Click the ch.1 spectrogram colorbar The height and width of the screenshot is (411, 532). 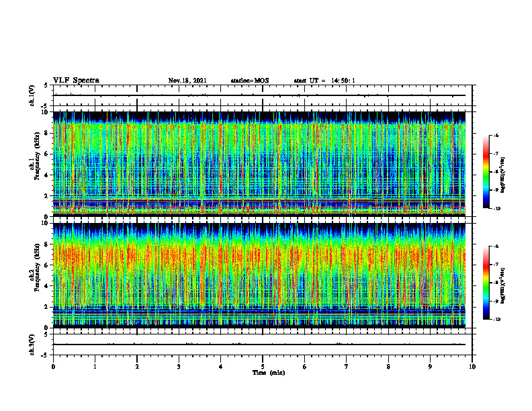(x=486, y=172)
